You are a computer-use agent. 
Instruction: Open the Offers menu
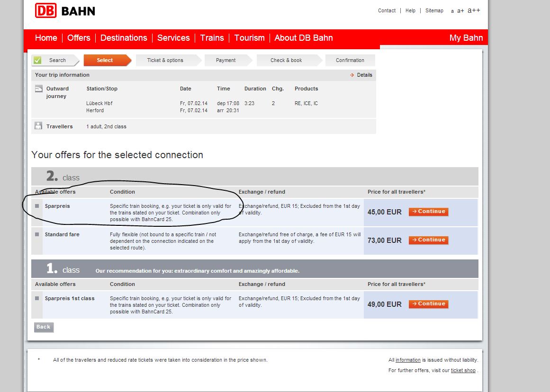(x=79, y=38)
